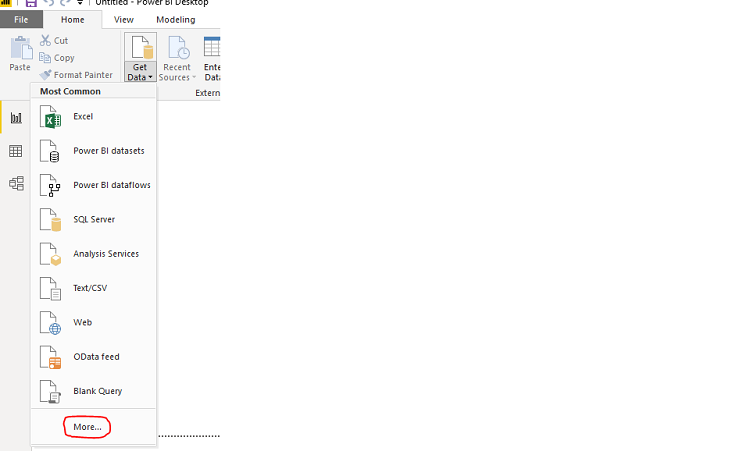Click the Undo arrow in title bar

point(49,2)
